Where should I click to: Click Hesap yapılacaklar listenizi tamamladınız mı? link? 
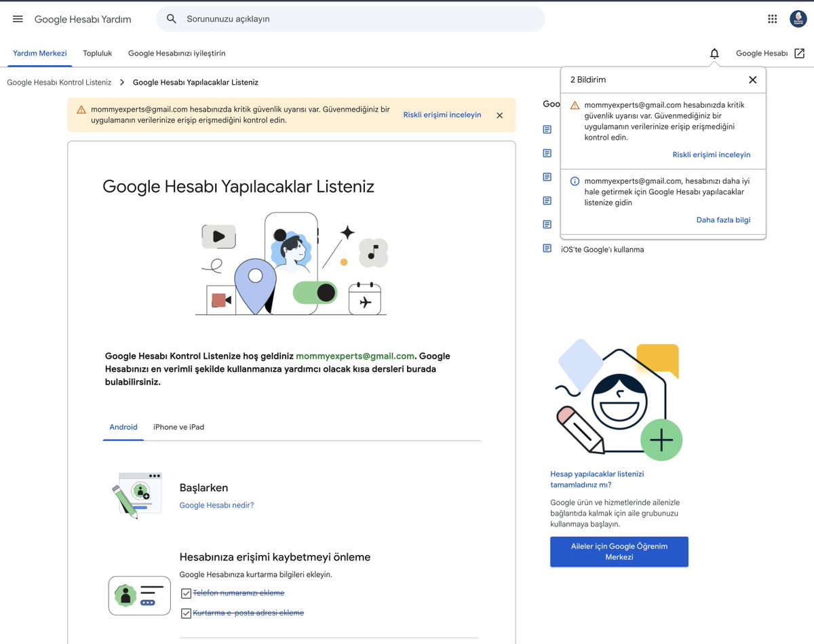point(597,479)
